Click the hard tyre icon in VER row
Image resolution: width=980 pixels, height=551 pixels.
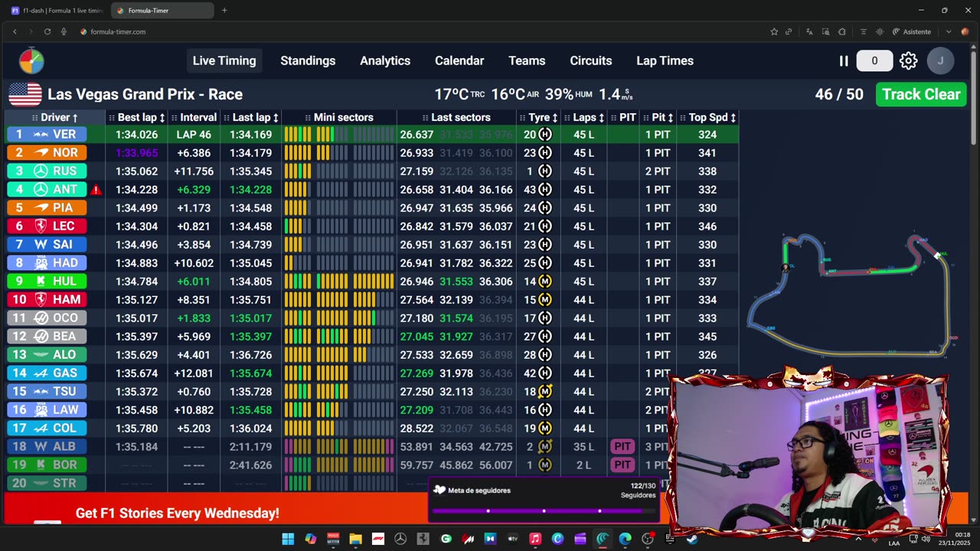click(x=545, y=134)
